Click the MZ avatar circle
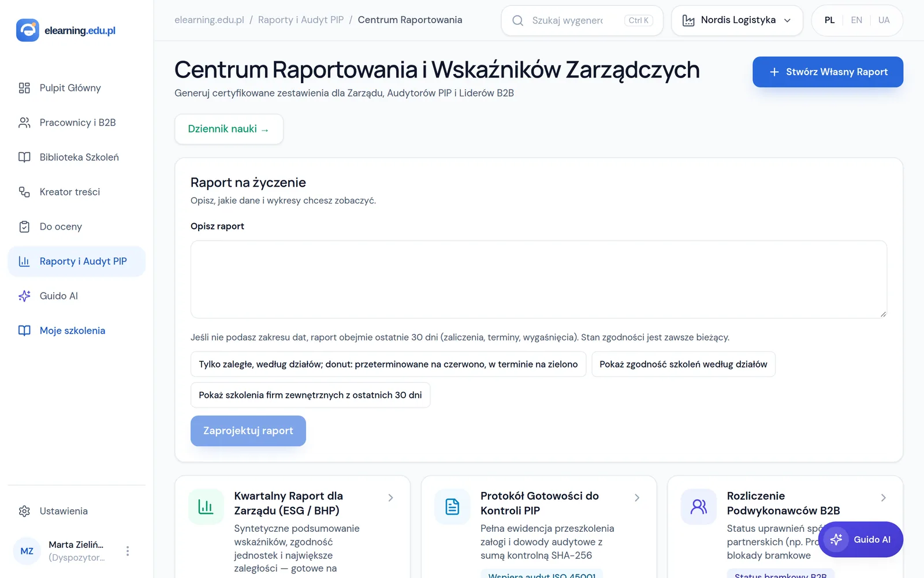The image size is (924, 578). coord(27,551)
